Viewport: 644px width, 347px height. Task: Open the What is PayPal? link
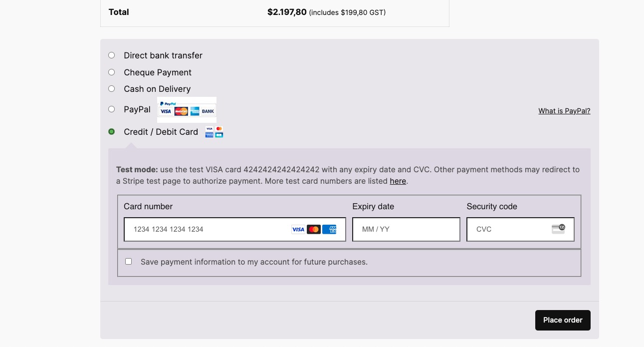[564, 111]
